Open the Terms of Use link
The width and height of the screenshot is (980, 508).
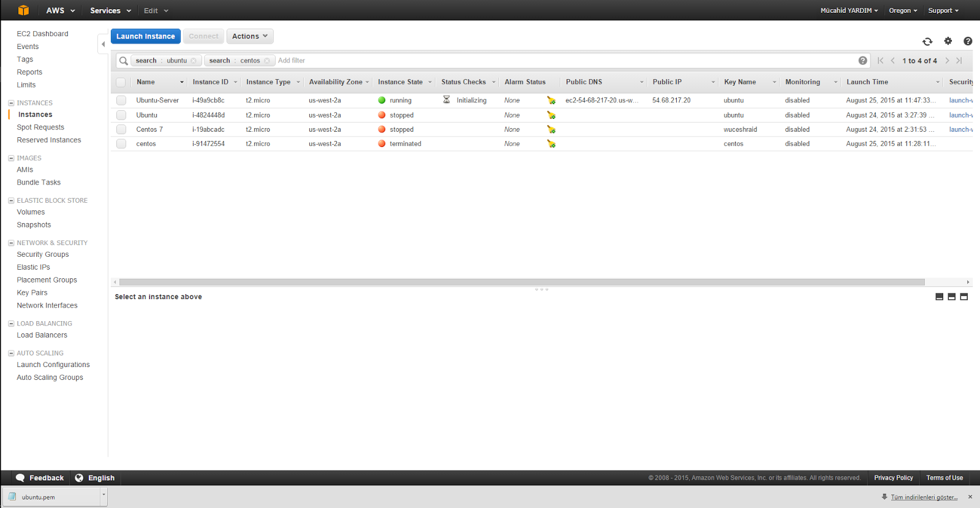point(944,478)
